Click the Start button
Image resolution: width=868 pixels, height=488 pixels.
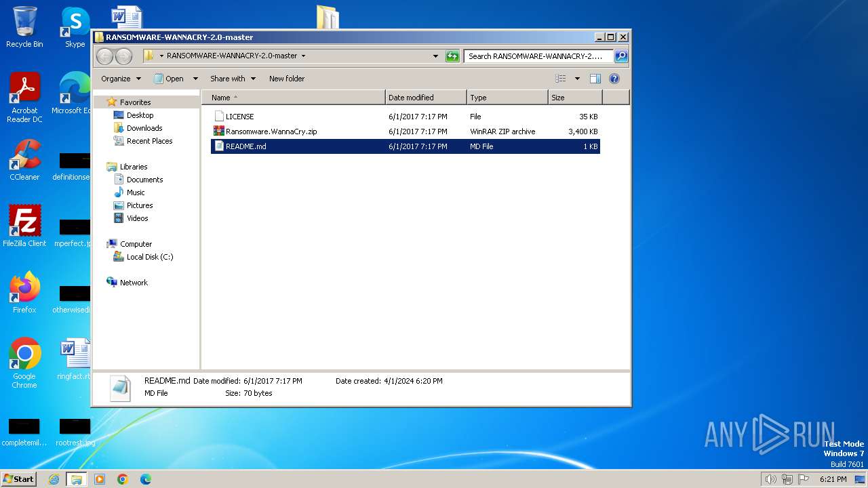(18, 479)
